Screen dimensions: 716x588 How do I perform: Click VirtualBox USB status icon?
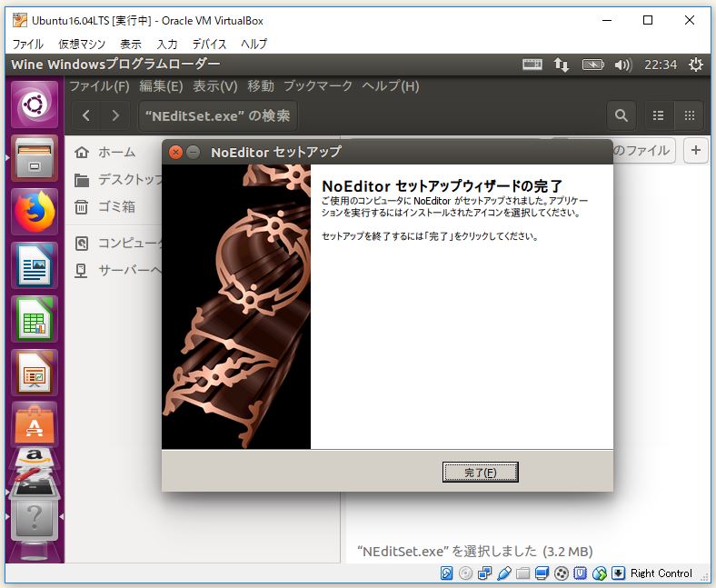(503, 573)
